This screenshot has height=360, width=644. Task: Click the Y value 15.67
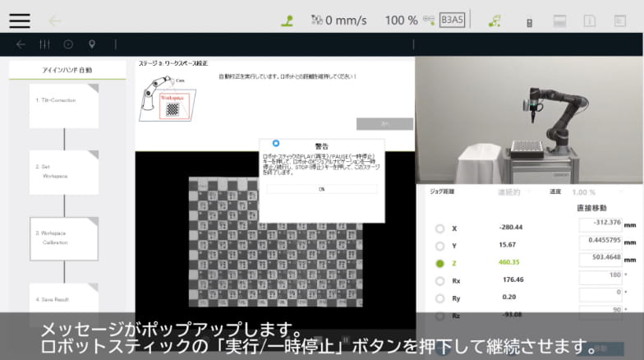click(508, 245)
